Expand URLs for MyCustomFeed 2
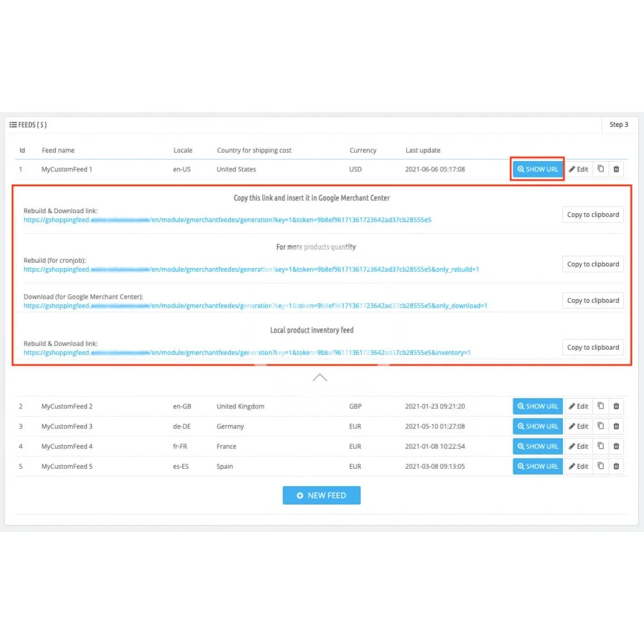Screen dimensions: 644x644 (538, 406)
